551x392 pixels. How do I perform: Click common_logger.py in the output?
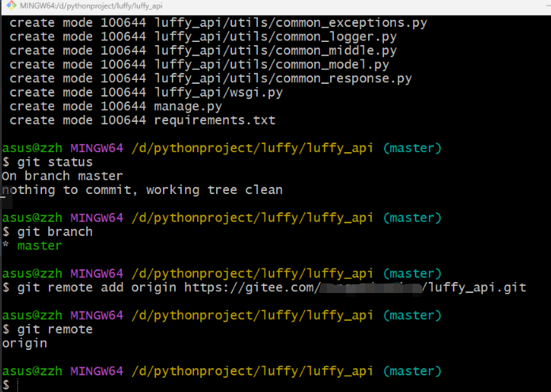pos(336,37)
